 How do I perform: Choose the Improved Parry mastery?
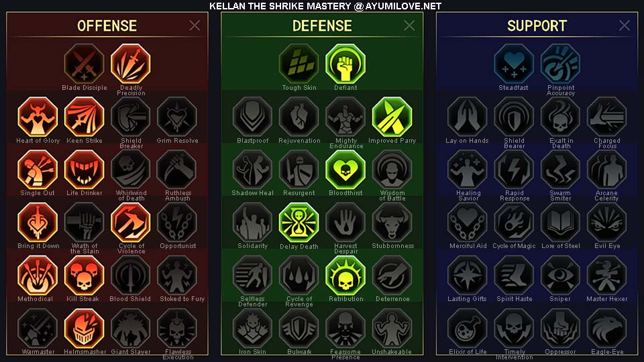point(392,117)
